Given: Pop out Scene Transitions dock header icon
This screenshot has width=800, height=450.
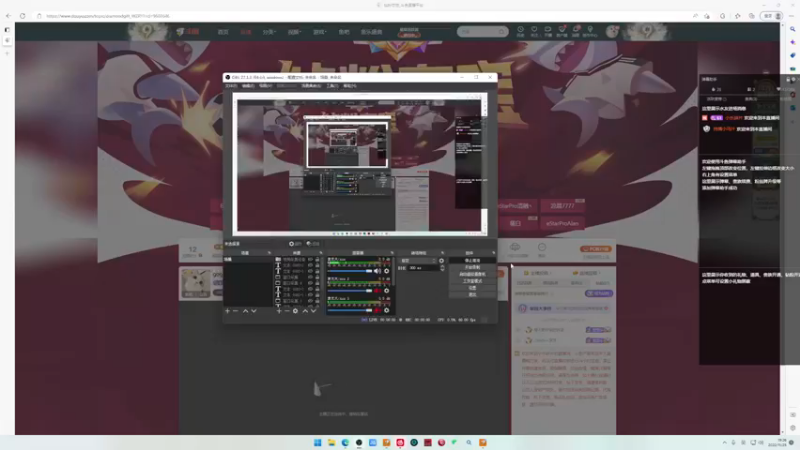Looking at the screenshot, I should point(442,253).
